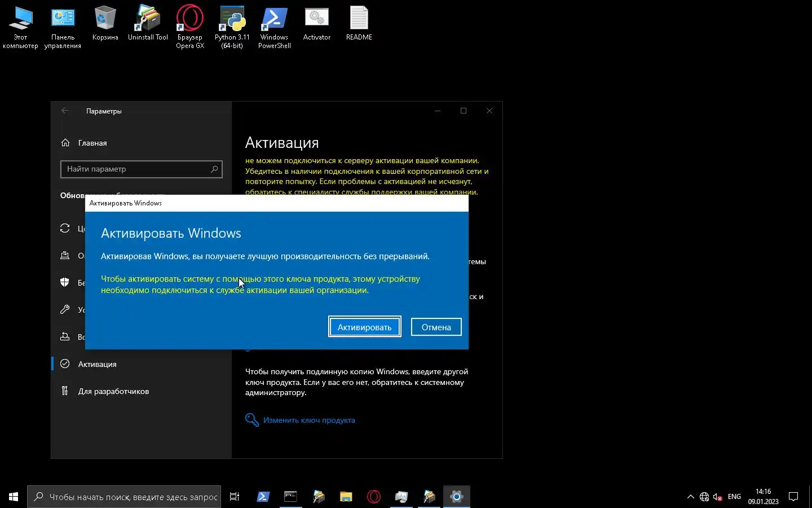Select the delivery optimization sidebar icon

point(65,255)
